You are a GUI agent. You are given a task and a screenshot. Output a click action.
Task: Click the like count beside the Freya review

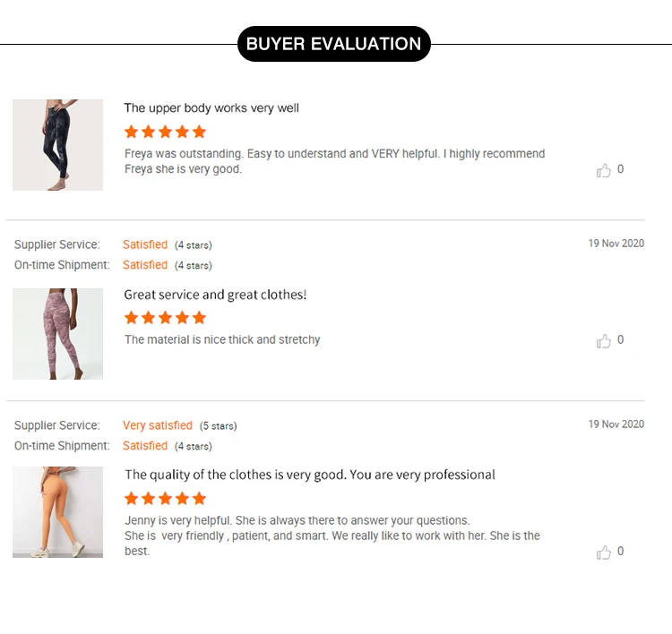pos(620,169)
